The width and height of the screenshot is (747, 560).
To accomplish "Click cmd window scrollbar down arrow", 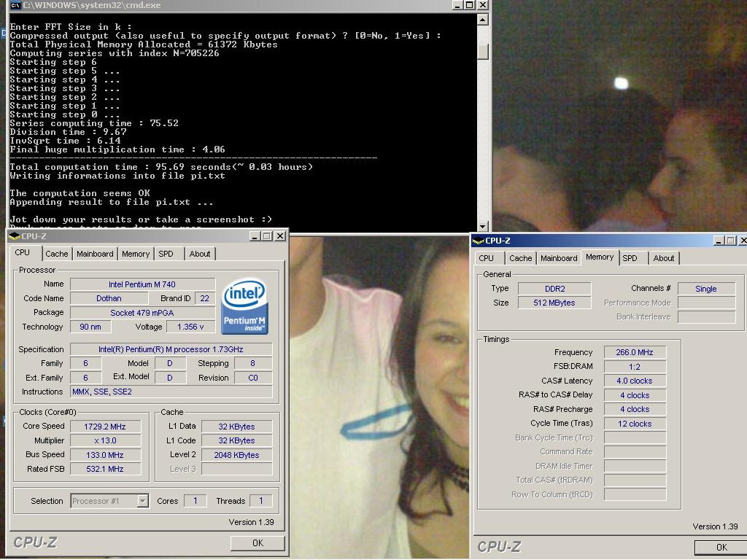I will pyautogui.click(x=483, y=226).
